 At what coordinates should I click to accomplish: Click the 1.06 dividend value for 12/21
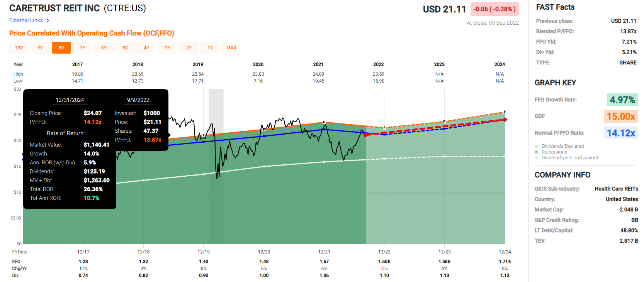[324, 275]
